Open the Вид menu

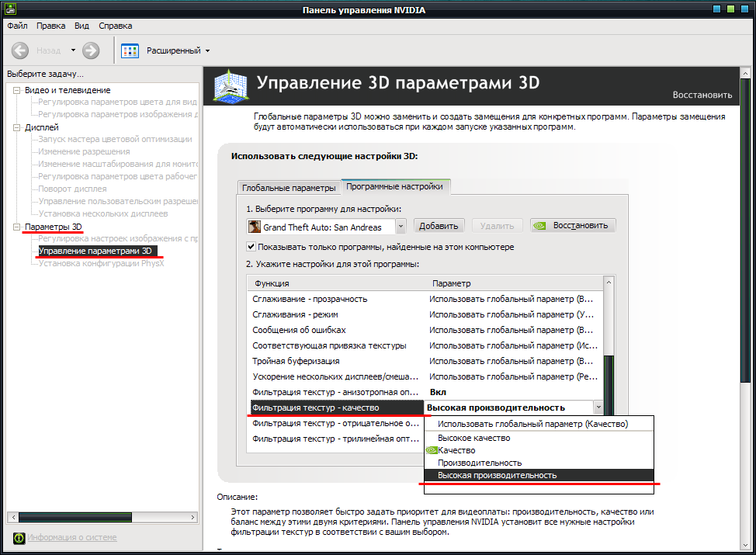(82, 26)
